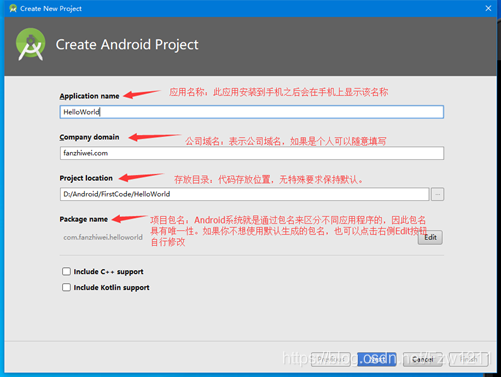Click the com.fanzhiwei.helloworld package name text

[103, 237]
